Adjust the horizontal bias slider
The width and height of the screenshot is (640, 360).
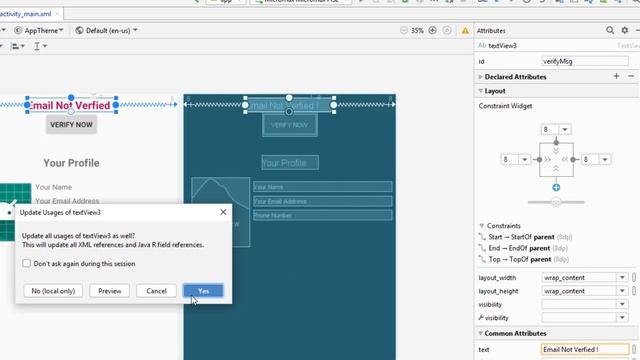556,202
